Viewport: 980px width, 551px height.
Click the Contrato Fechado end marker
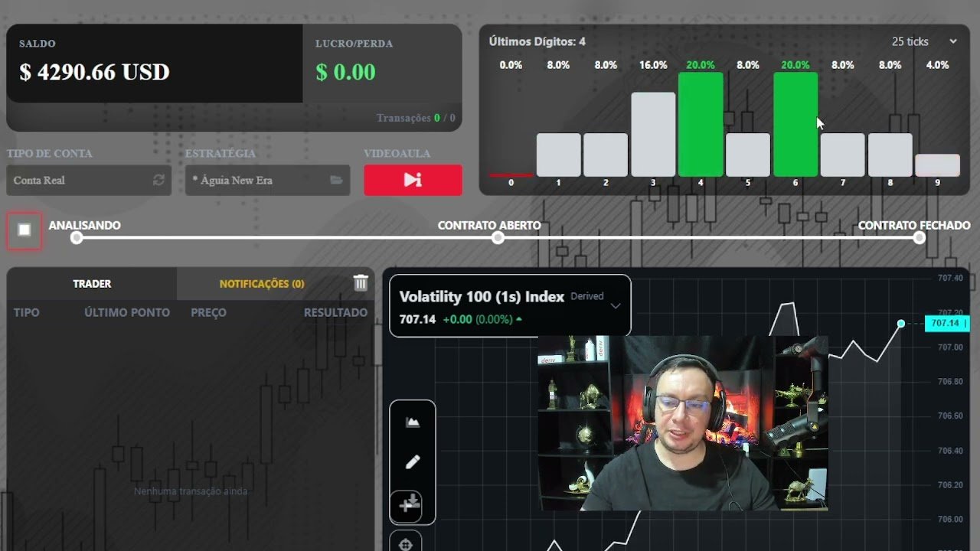[x=920, y=238]
